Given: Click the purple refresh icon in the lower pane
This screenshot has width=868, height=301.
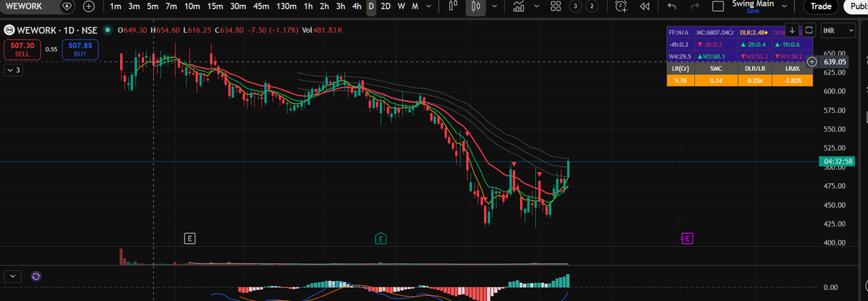Looking at the screenshot, I should point(37,276).
